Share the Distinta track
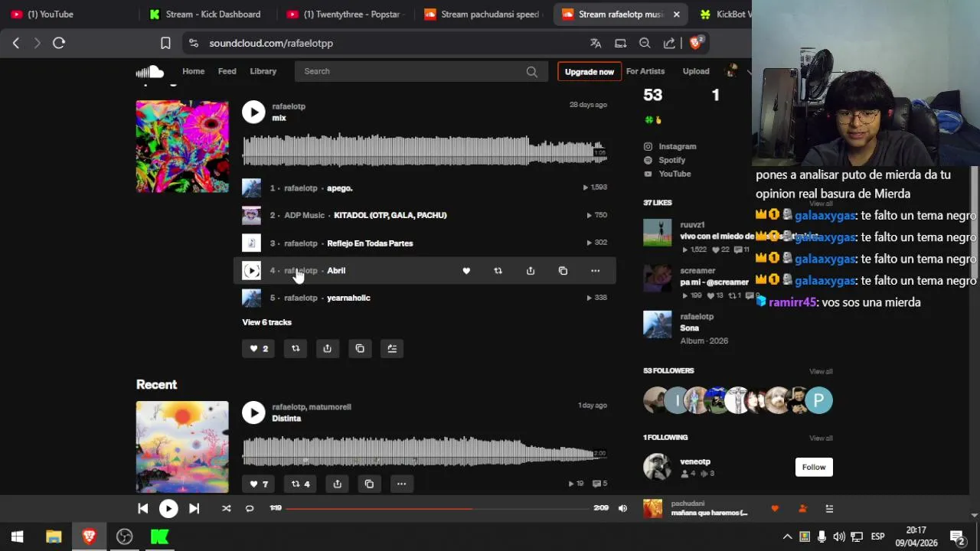 tap(337, 484)
